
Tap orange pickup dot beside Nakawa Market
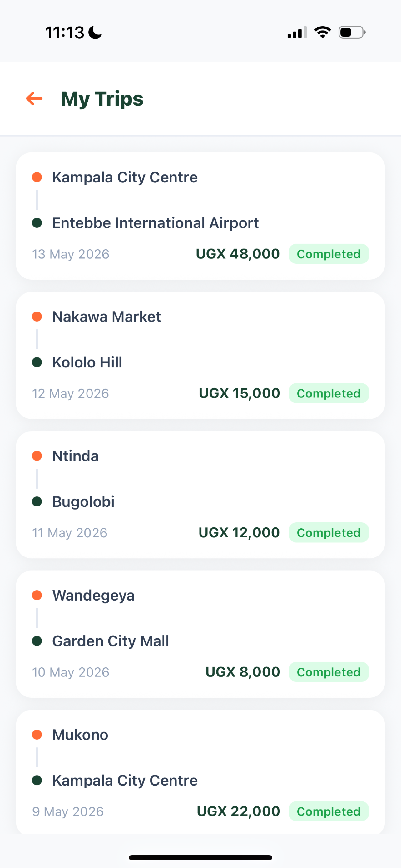(37, 317)
